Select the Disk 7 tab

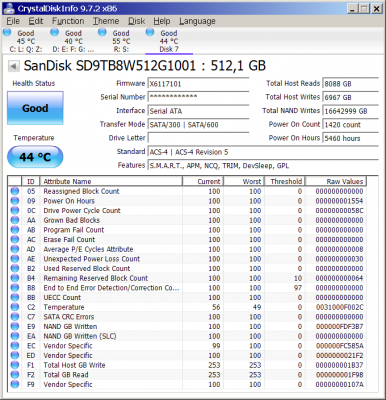point(169,41)
